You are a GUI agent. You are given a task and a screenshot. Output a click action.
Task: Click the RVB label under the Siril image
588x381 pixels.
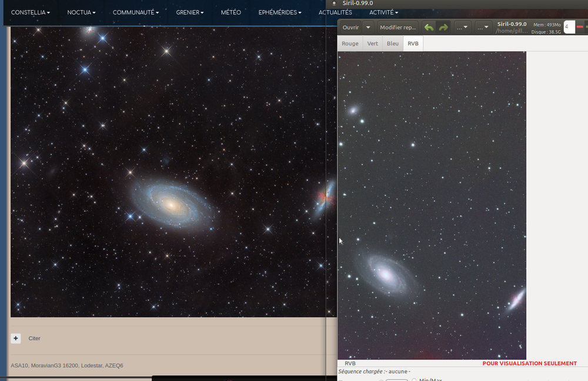[x=350, y=363]
